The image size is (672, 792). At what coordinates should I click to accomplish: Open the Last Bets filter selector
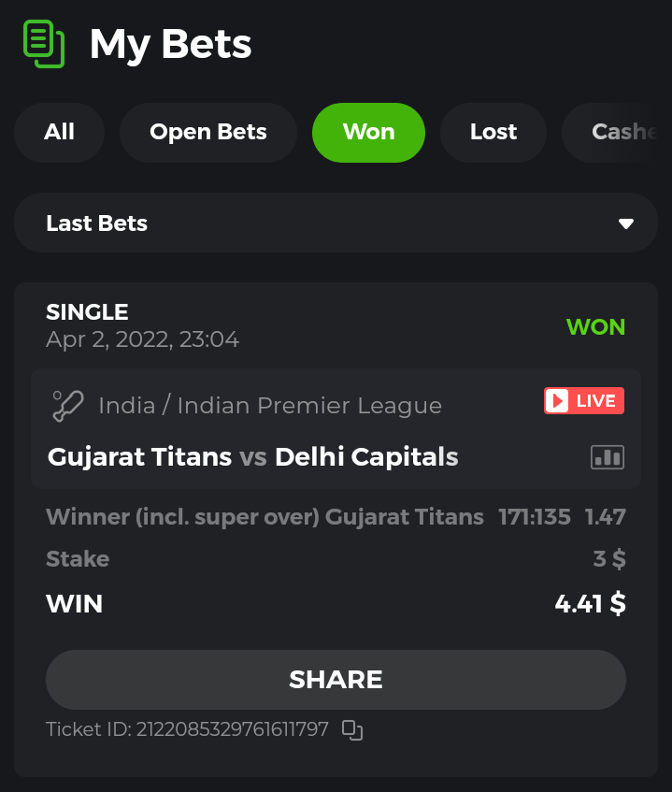coord(336,223)
